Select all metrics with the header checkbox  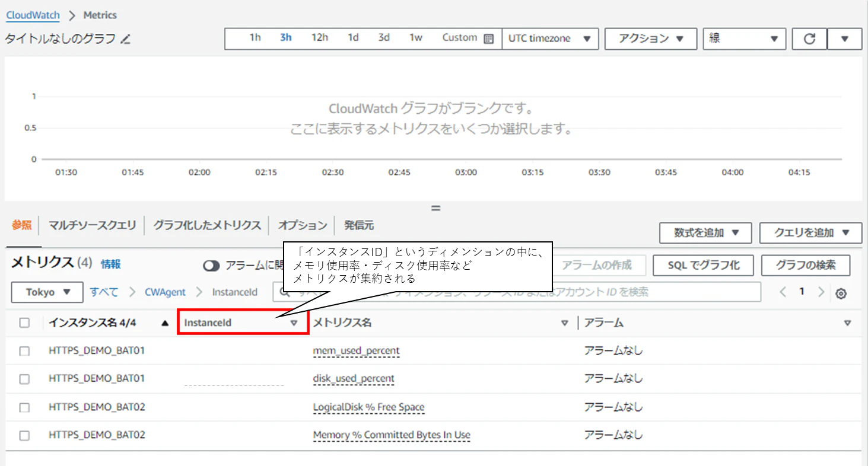click(x=24, y=323)
